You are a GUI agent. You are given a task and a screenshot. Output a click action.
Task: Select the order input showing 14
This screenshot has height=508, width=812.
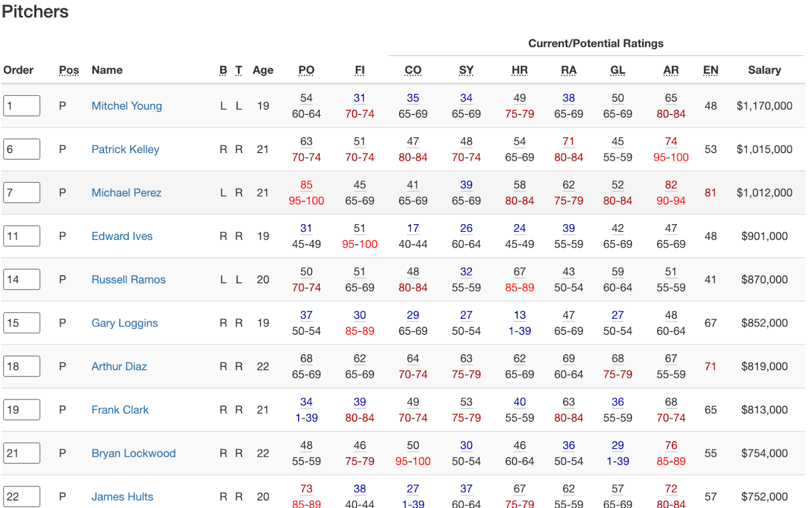coord(22,279)
